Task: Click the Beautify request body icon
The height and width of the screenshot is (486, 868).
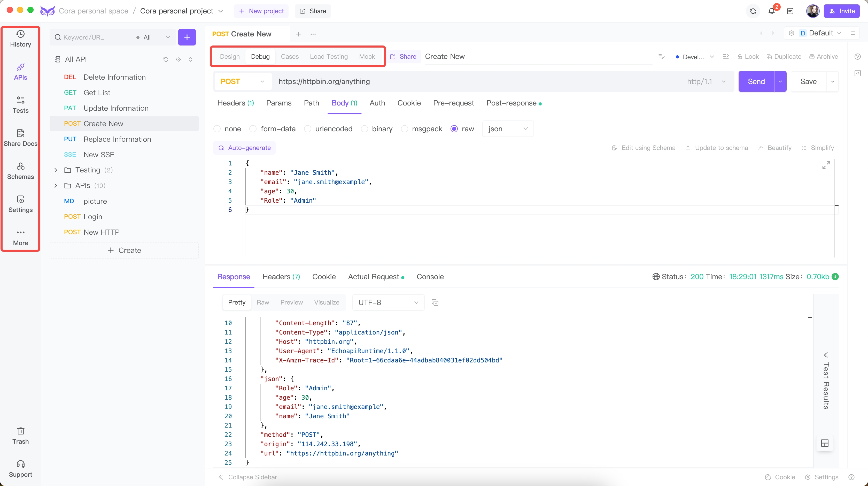Action: click(775, 147)
